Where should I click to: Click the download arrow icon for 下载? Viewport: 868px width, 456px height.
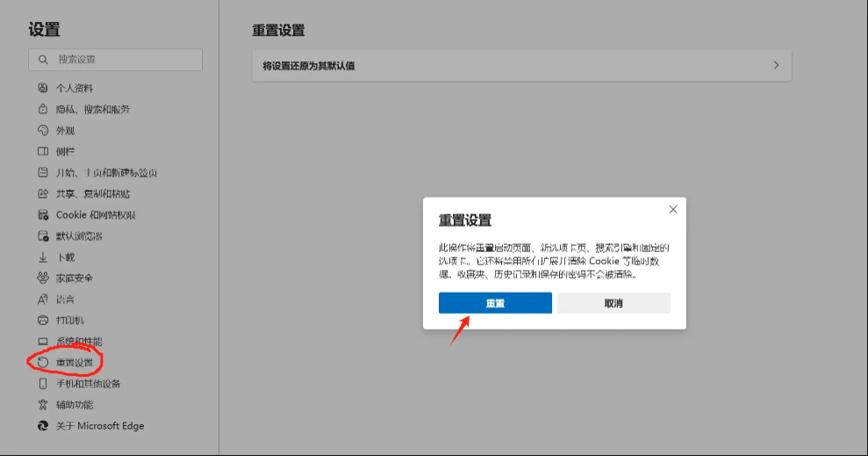pos(42,257)
